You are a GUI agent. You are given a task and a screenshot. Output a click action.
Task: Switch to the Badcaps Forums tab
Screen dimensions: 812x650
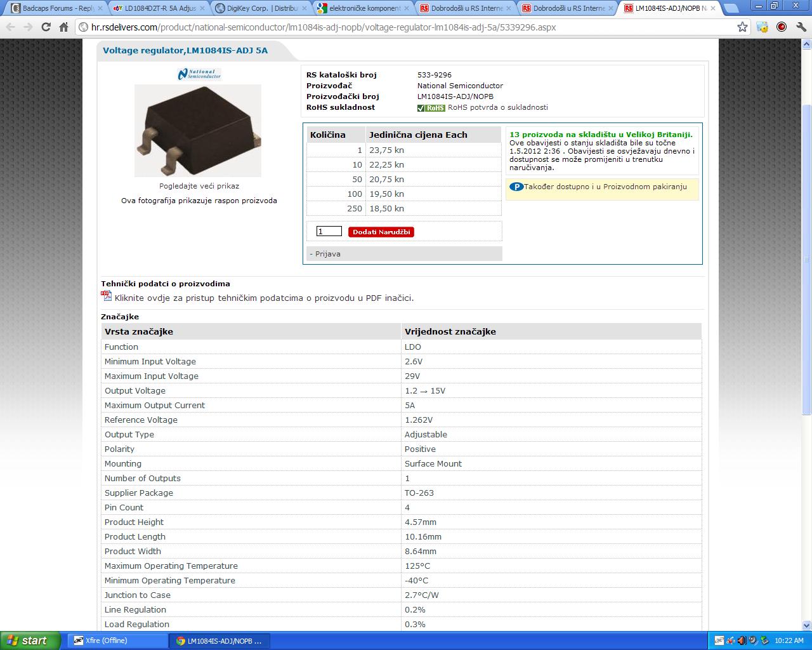point(54,8)
